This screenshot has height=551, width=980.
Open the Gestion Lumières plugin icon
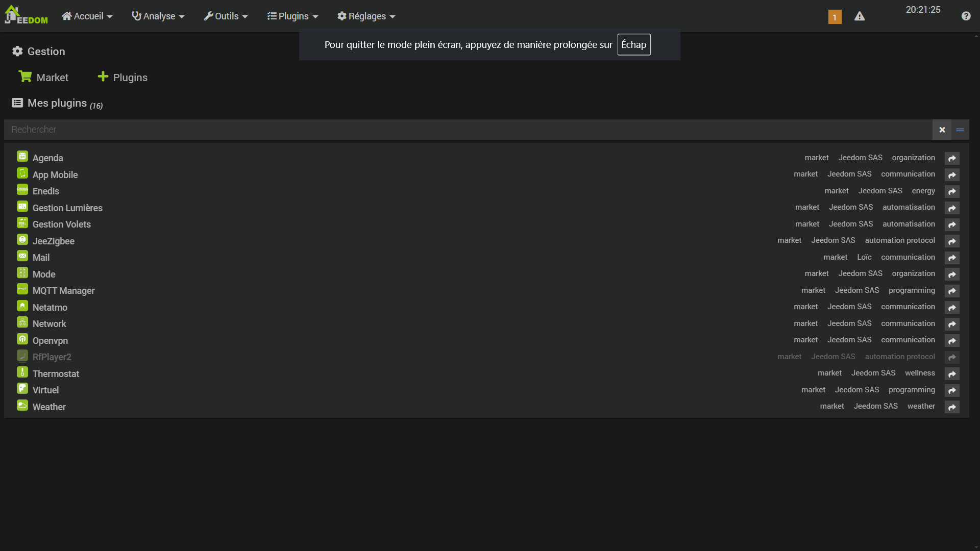point(22,206)
